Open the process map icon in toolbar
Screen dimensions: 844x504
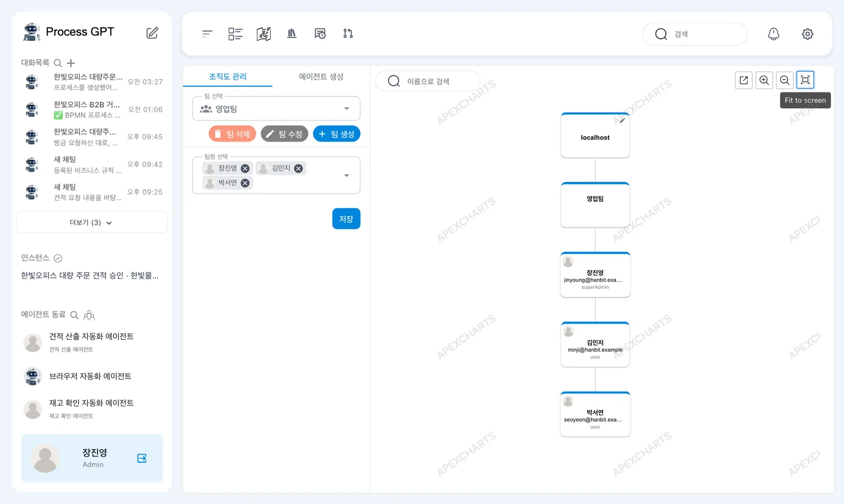[x=264, y=34]
